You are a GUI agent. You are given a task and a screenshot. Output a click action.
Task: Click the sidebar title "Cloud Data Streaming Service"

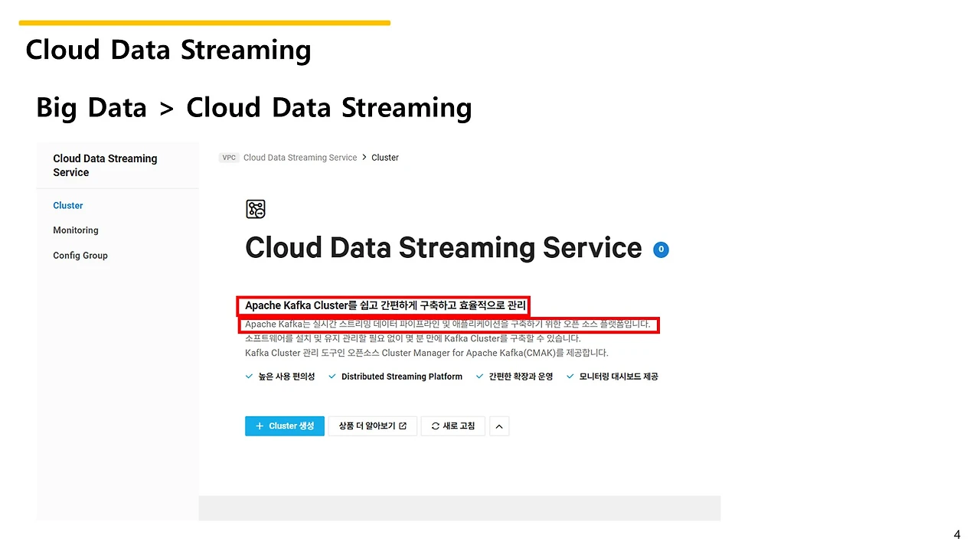[105, 165]
